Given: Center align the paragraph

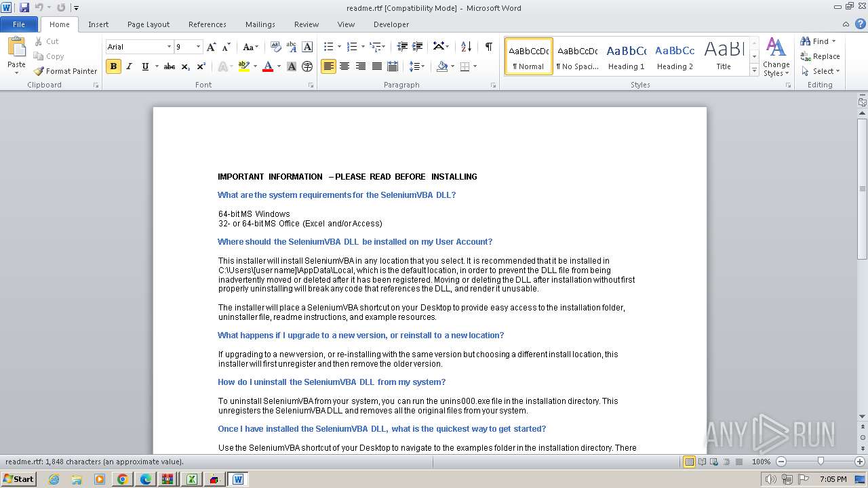Looking at the screenshot, I should 344,66.
